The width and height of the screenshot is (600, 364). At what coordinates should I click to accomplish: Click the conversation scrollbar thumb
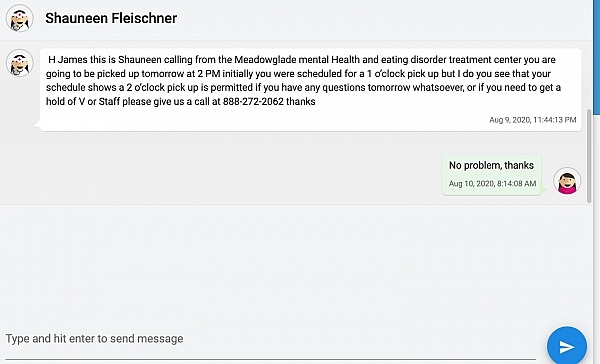point(589,155)
